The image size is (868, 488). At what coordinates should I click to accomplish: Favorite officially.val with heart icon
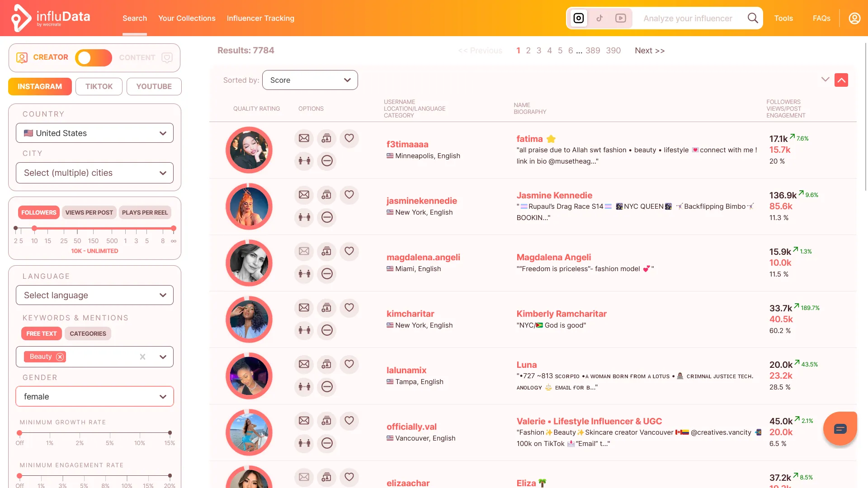click(x=349, y=421)
